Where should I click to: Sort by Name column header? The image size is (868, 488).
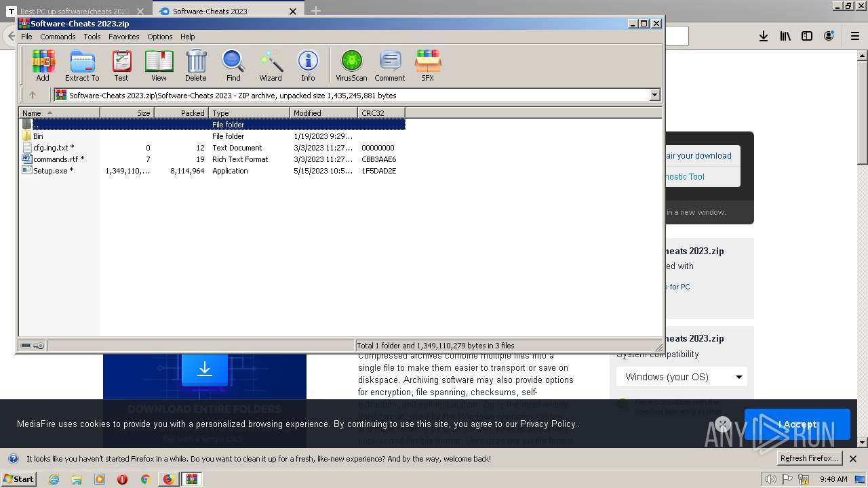(60, 113)
